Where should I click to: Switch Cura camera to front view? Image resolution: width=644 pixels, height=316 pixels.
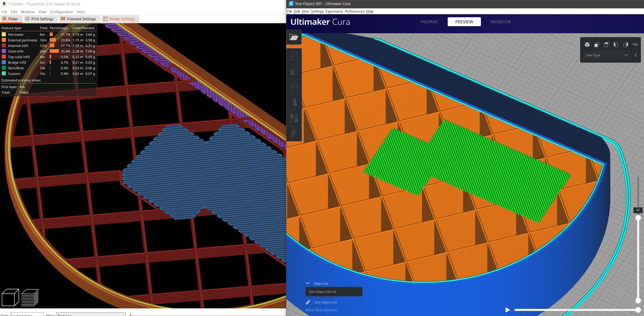pos(597,45)
